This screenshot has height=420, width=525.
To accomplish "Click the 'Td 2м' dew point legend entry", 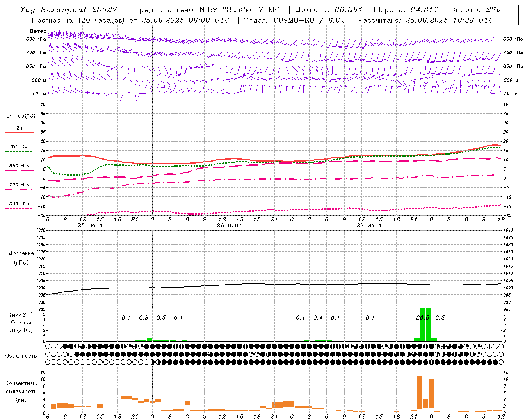I will (19, 147).
